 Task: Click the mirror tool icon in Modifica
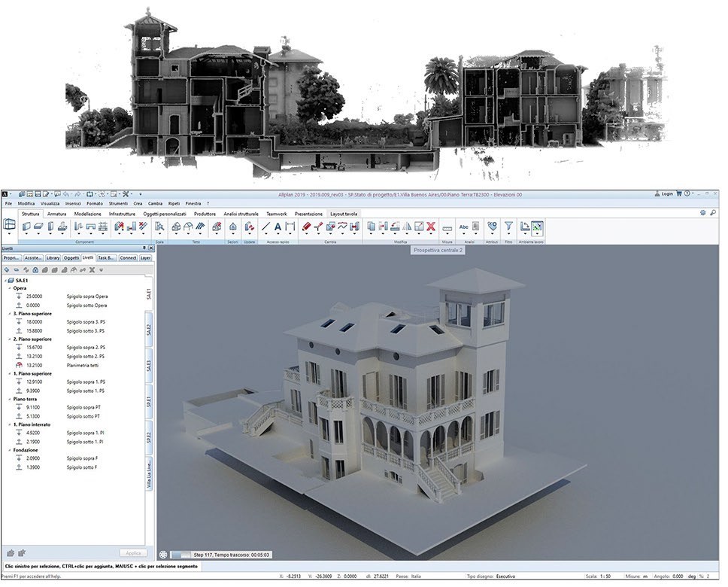coord(407,226)
